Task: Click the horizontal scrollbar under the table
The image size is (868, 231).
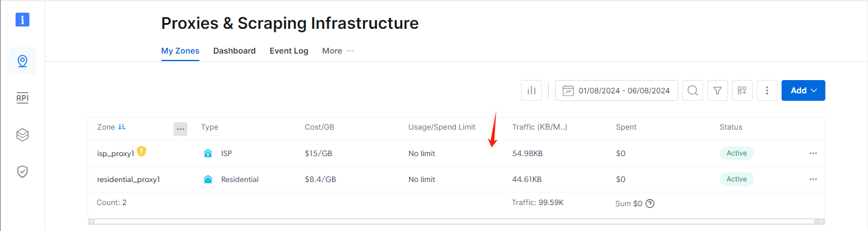Action: click(455, 221)
